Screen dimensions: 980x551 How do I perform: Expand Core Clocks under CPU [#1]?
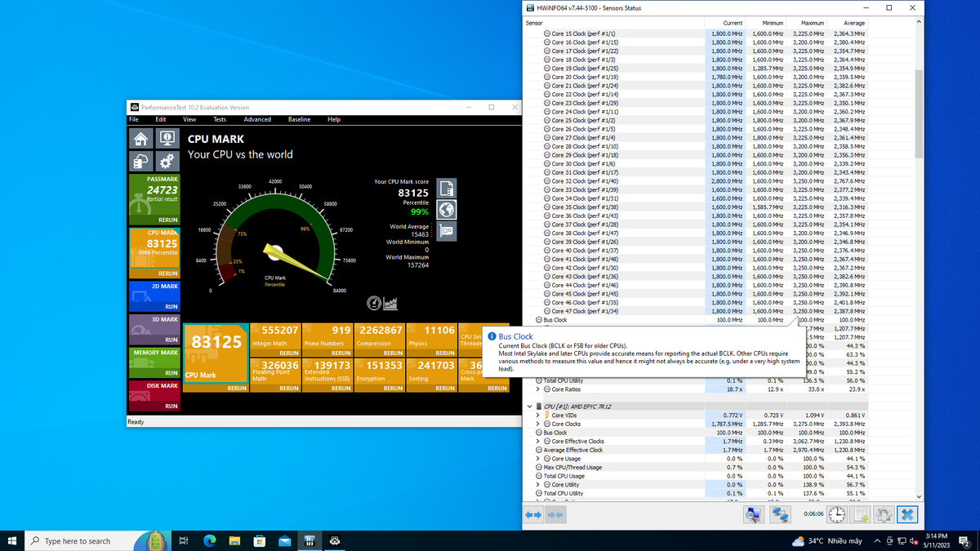pyautogui.click(x=537, y=424)
